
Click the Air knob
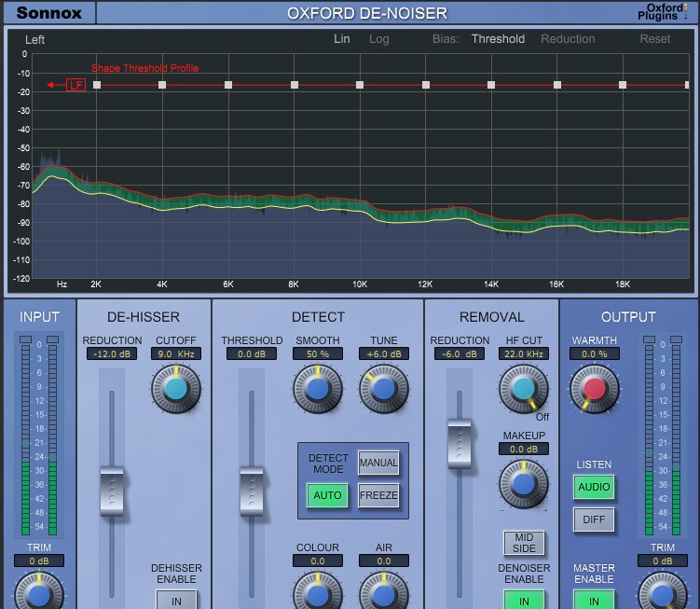point(383,590)
